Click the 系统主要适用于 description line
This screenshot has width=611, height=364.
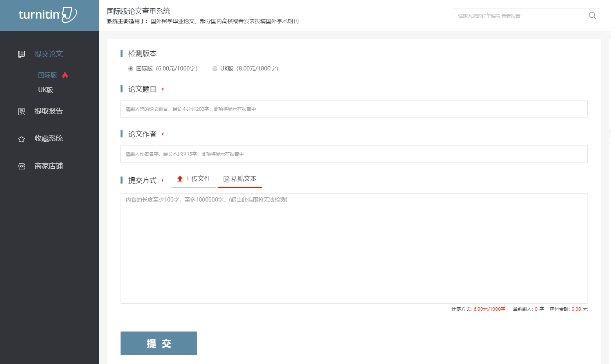click(203, 21)
